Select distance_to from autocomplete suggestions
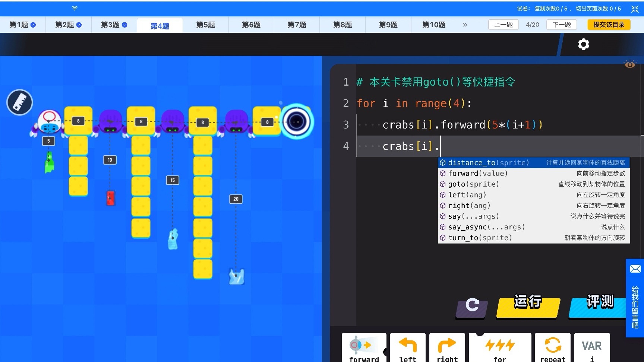 tap(488, 162)
